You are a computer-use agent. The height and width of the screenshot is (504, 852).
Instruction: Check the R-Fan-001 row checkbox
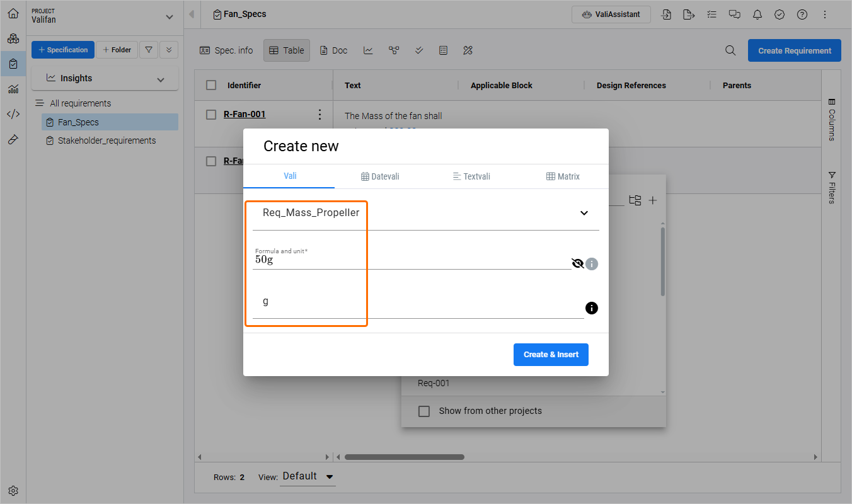(212, 115)
